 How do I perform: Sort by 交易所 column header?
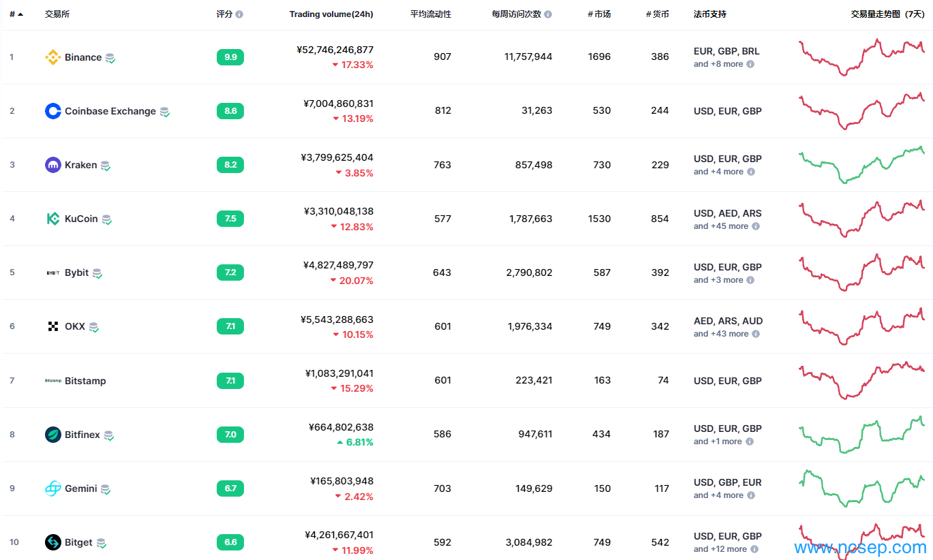click(57, 14)
